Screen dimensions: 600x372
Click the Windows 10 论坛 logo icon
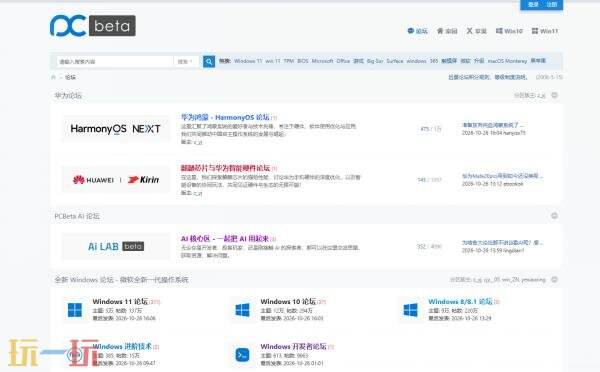pos(243,310)
